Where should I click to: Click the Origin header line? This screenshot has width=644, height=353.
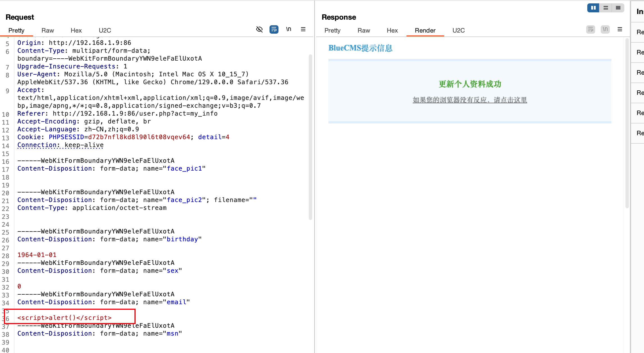click(x=74, y=43)
